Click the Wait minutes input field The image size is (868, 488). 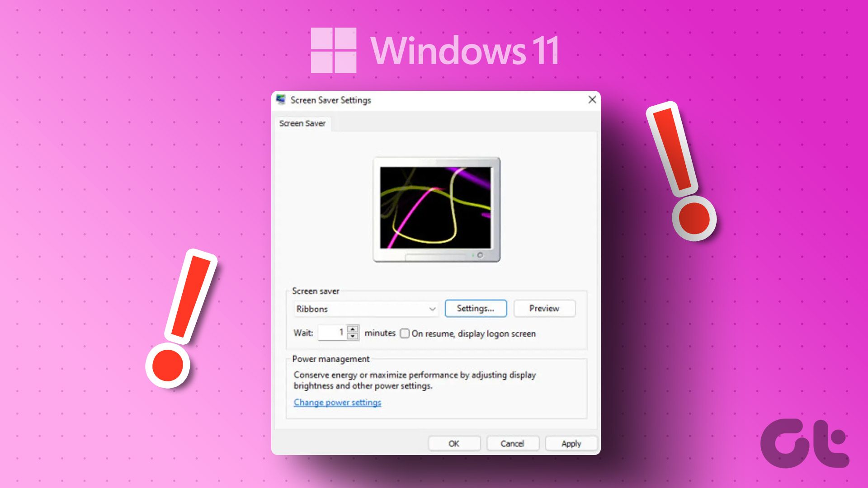point(333,333)
